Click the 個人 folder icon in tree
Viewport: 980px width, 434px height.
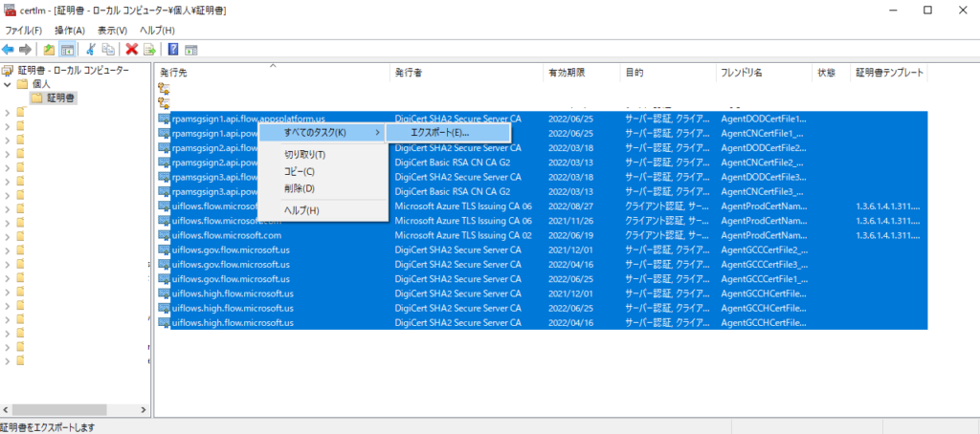pyautogui.click(x=22, y=84)
